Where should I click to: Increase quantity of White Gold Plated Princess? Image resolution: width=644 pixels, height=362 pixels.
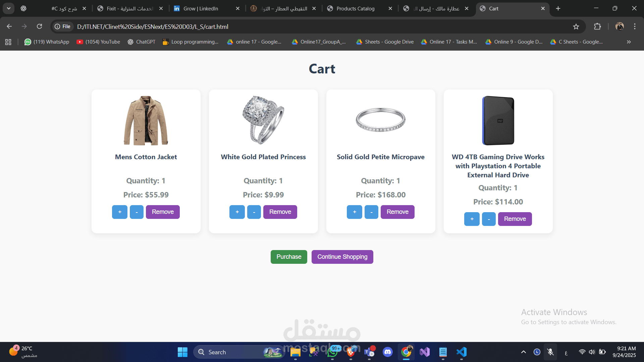237,212
